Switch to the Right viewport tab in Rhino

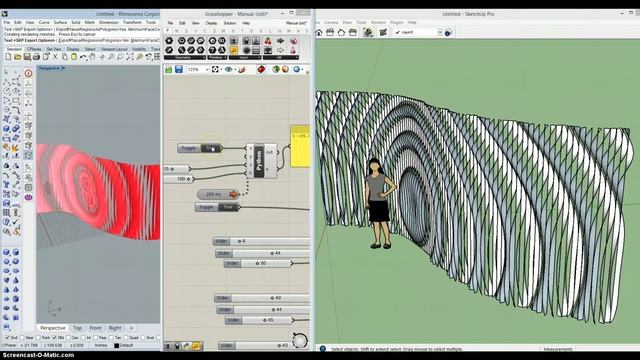point(115,328)
